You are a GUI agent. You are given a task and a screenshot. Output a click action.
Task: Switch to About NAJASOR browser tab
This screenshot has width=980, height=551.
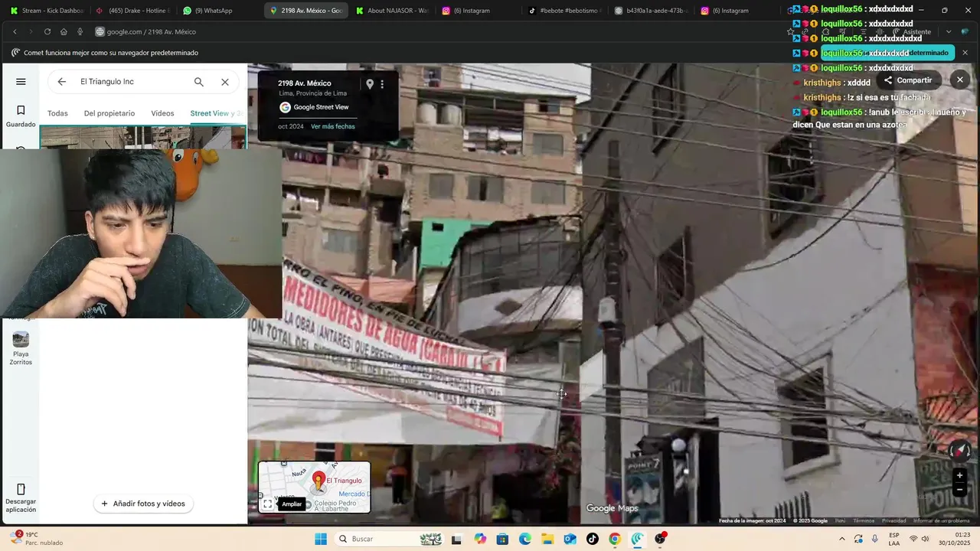click(x=392, y=11)
